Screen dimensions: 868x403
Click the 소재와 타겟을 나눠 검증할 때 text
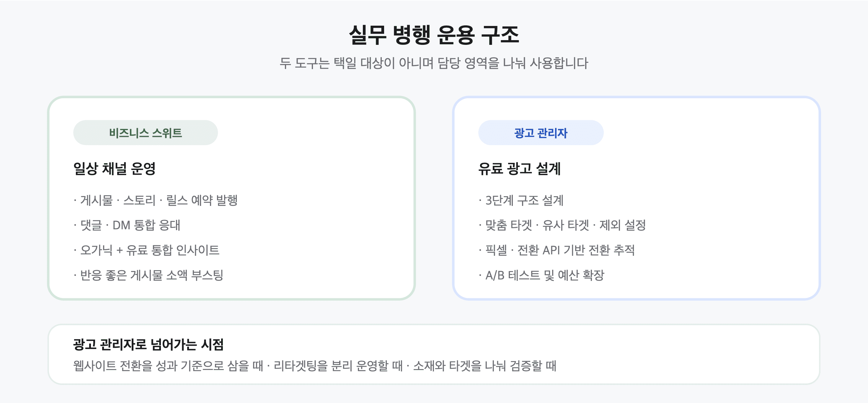(x=484, y=366)
